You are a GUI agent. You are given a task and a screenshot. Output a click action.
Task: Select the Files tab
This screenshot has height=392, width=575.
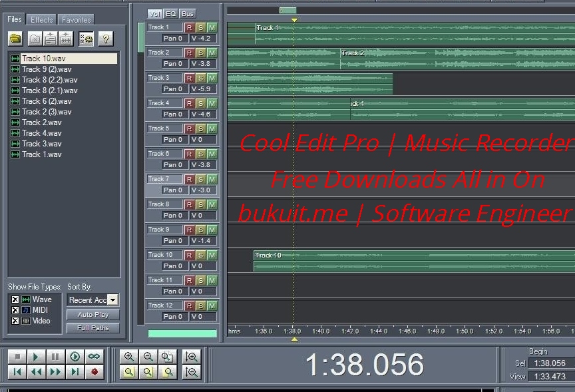click(14, 19)
